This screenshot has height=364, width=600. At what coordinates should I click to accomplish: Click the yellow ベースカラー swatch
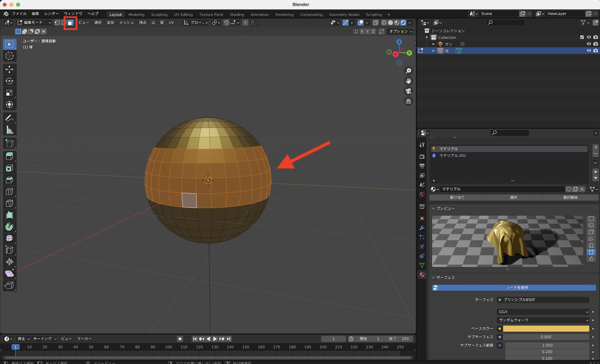[546, 328]
